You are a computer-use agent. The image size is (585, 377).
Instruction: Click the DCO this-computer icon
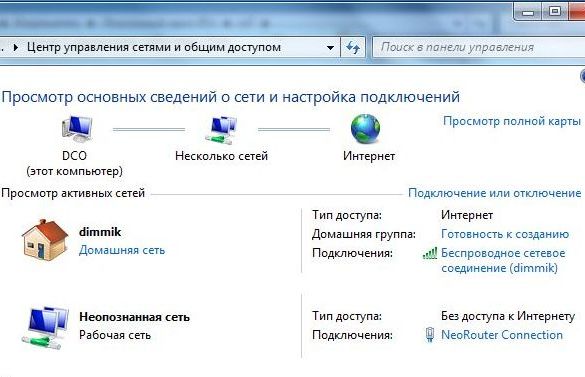point(77,129)
